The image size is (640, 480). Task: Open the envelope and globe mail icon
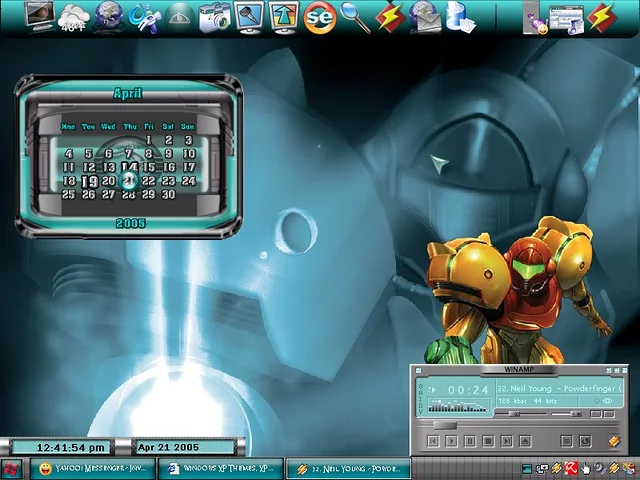pos(425,17)
